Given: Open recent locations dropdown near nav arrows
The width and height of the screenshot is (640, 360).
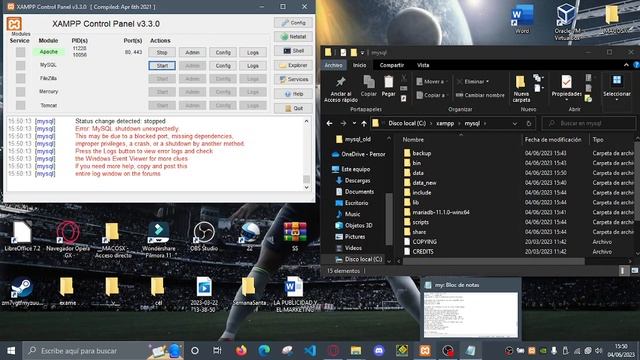Looking at the screenshot, I should coord(354,123).
